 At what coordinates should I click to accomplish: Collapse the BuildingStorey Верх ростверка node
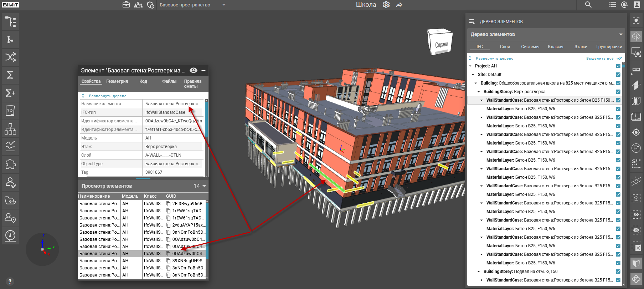(x=479, y=92)
